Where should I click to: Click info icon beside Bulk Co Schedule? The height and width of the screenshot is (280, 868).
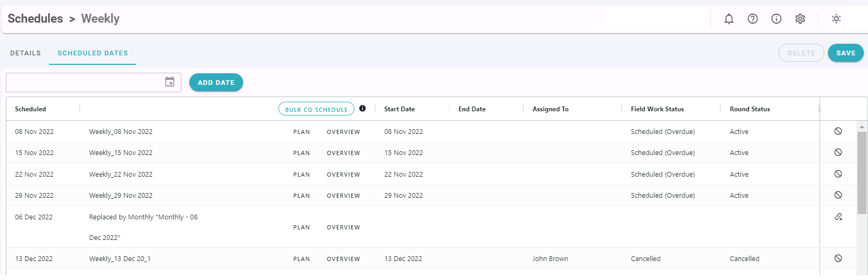click(362, 108)
